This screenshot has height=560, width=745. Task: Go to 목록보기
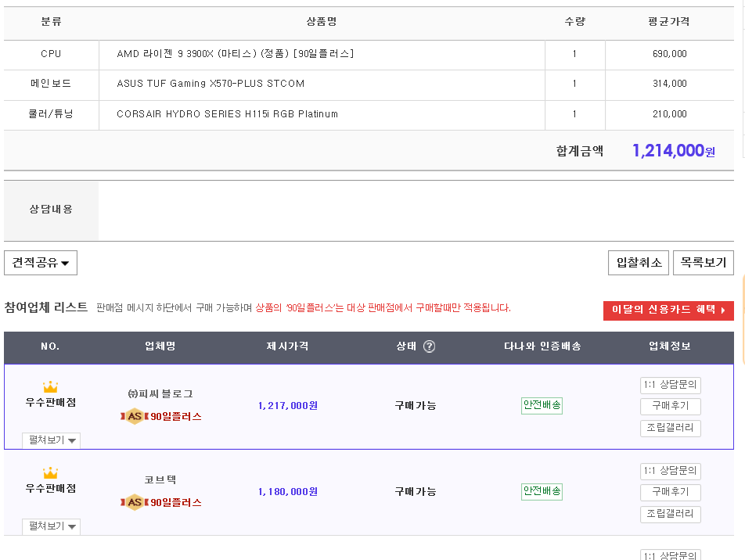(703, 263)
